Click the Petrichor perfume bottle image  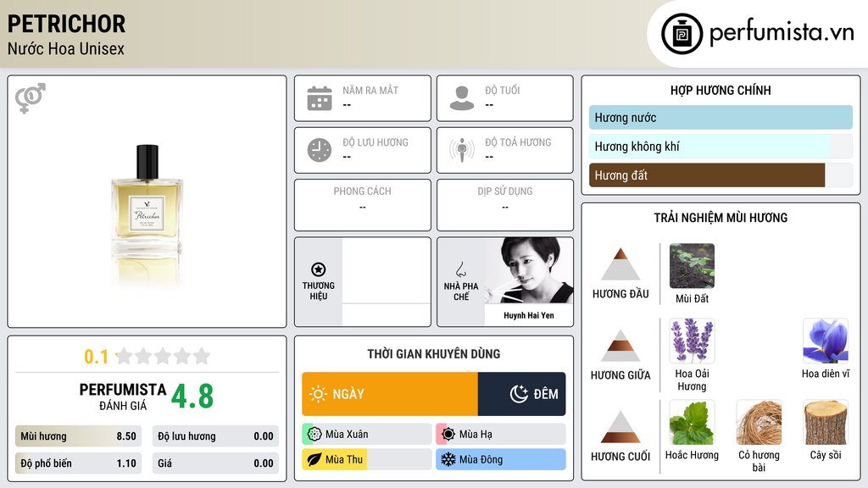point(147,216)
